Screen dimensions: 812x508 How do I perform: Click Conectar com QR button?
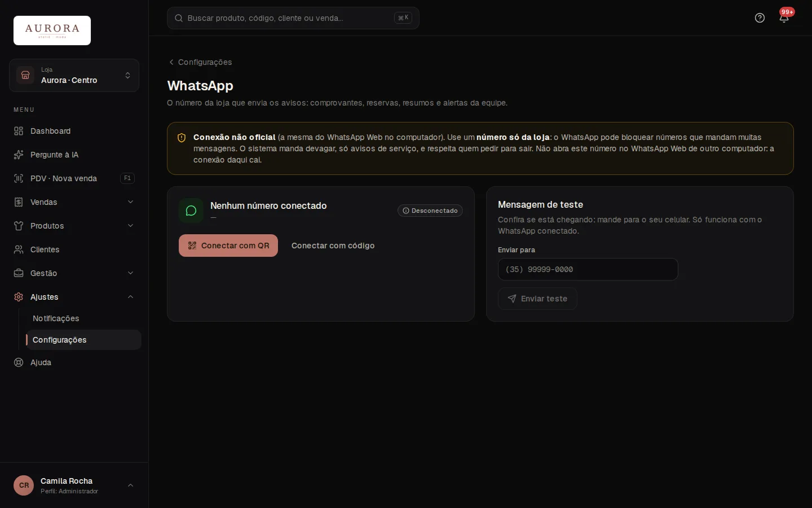point(228,246)
